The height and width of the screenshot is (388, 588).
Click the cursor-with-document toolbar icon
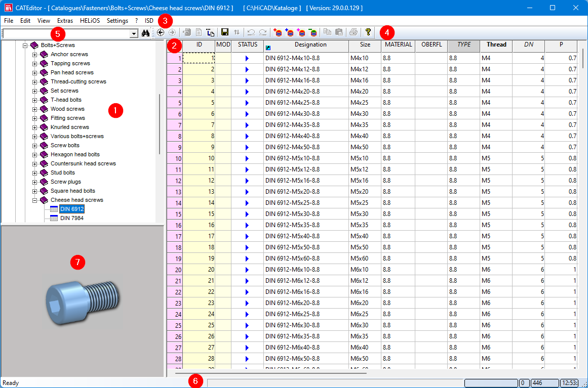210,32
